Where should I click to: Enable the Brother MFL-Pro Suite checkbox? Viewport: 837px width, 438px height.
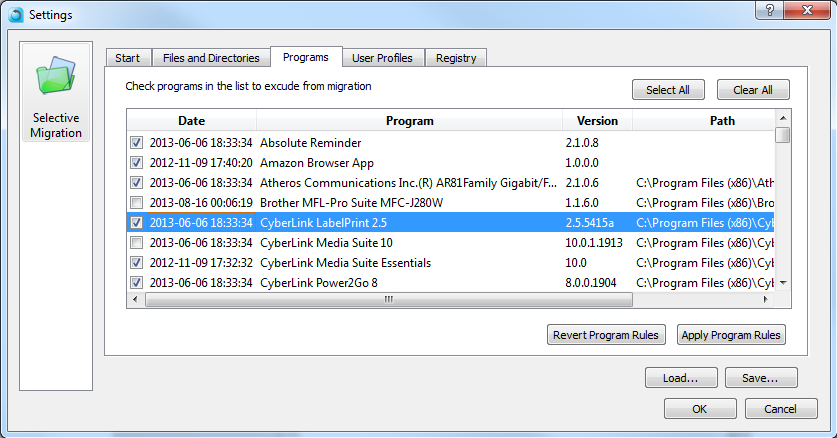(136, 202)
